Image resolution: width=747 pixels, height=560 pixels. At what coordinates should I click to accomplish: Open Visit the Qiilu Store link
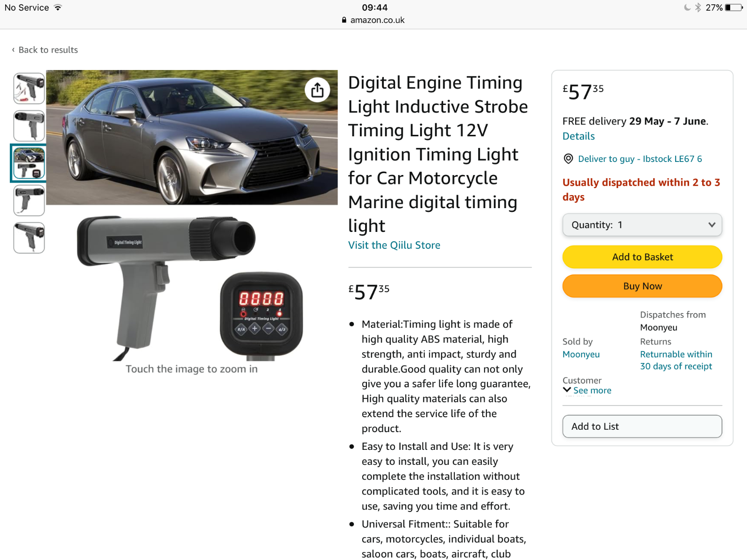pyautogui.click(x=394, y=245)
